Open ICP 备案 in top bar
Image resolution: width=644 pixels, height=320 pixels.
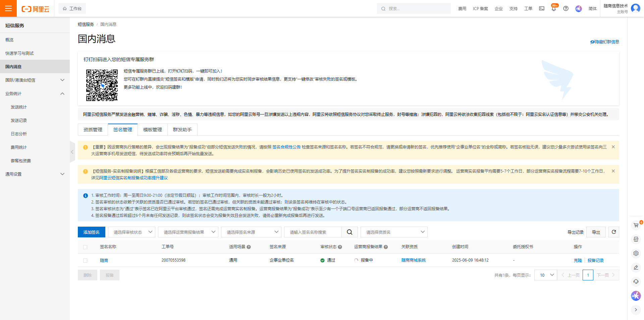coord(481,8)
